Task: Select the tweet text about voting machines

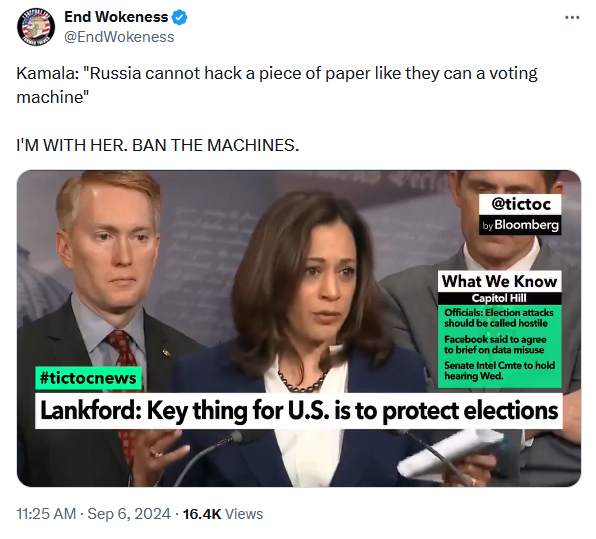Action: pos(277,85)
